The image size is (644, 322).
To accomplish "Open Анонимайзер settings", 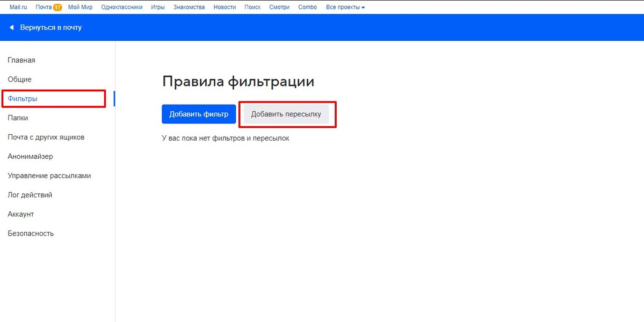I will click(x=31, y=157).
